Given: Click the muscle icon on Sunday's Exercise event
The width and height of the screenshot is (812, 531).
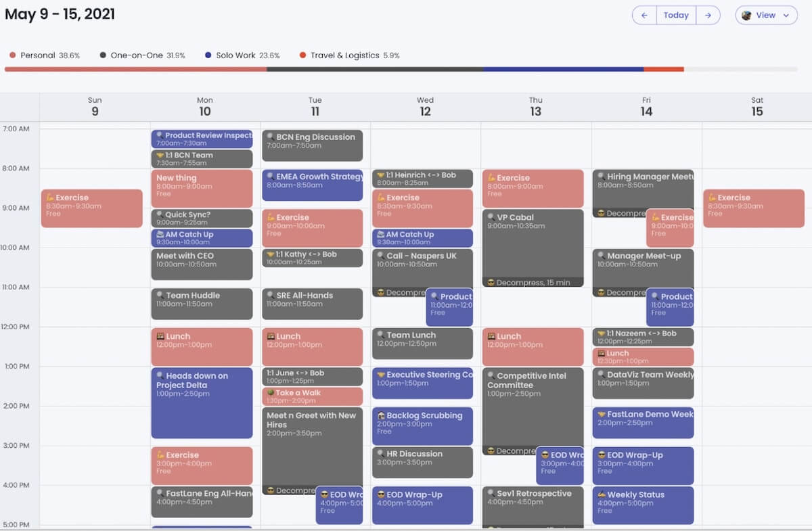Looking at the screenshot, I should point(50,198).
